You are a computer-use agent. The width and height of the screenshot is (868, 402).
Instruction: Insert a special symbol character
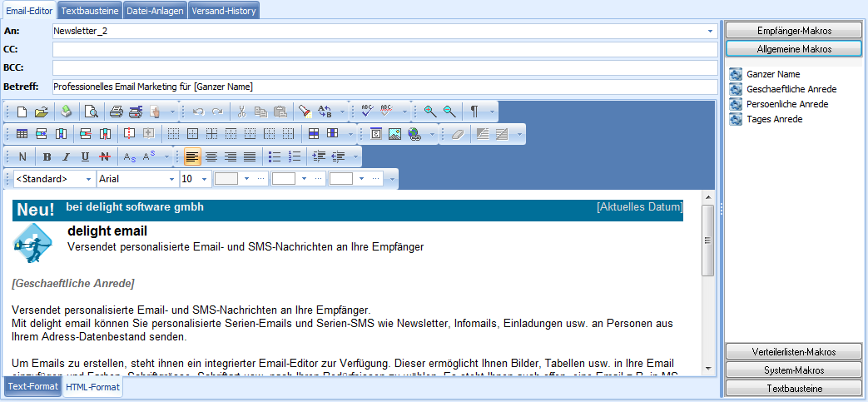[x=376, y=134]
